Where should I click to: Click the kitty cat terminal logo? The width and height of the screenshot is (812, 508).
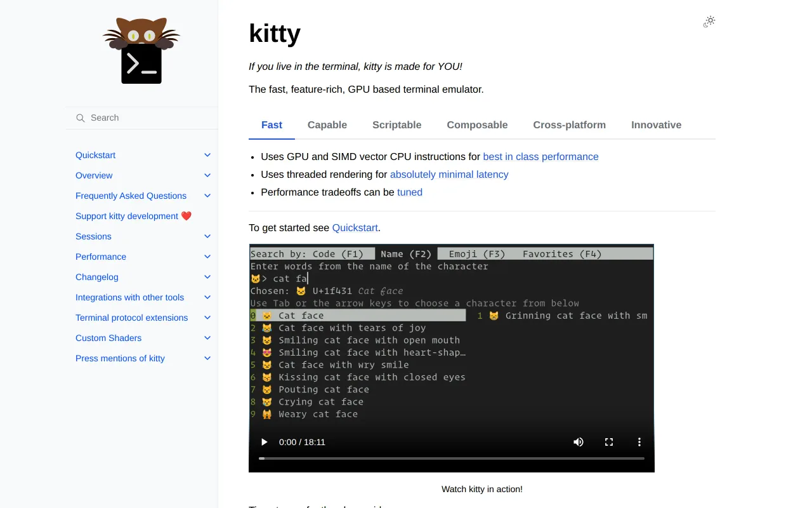(141, 51)
